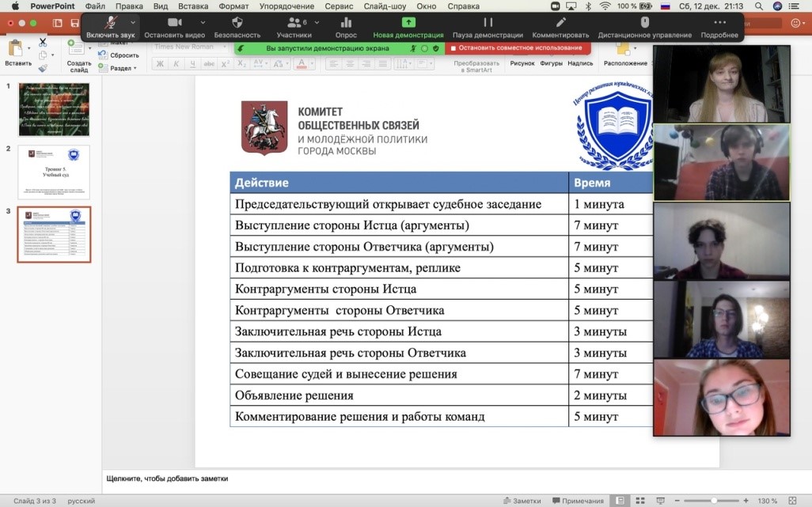Apply Italic К formatting
Image resolution: width=812 pixels, height=507 pixels.
tap(176, 63)
